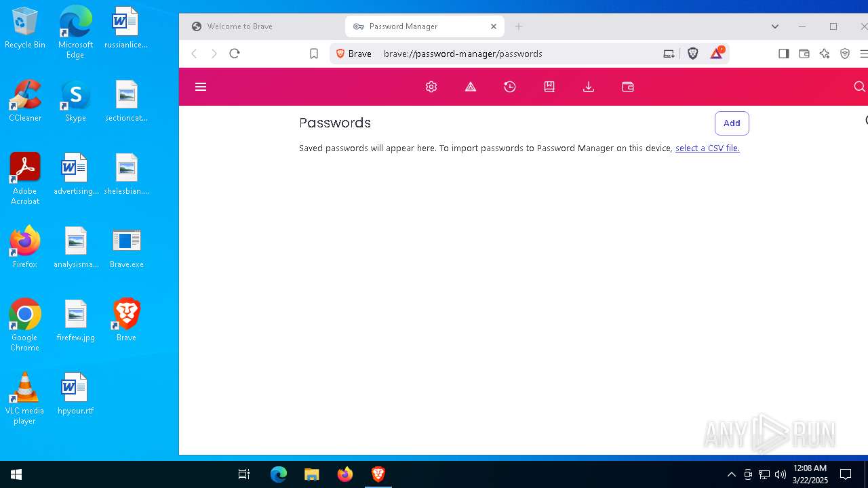
Task: Select the russianlice... document on desktop
Action: click(x=126, y=28)
